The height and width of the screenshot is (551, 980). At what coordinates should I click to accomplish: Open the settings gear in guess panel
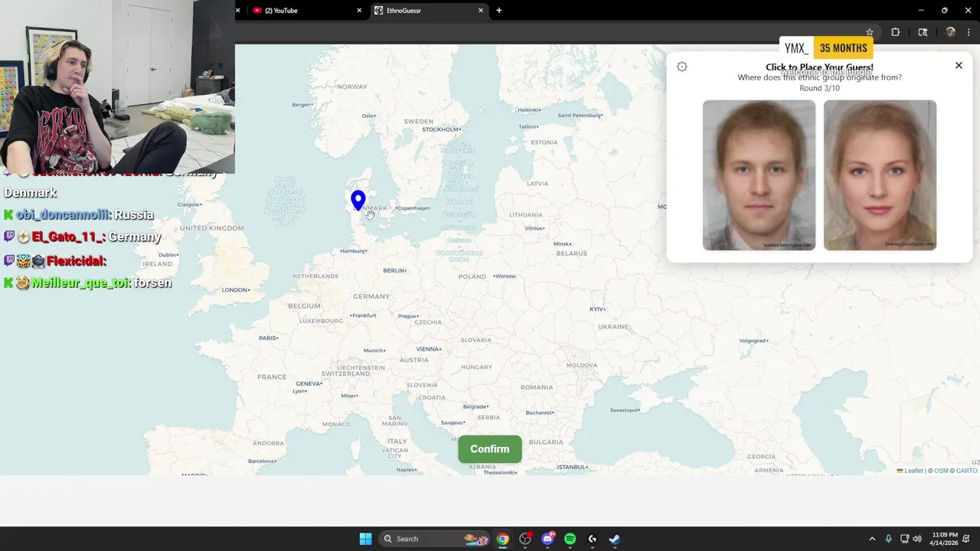[x=682, y=67]
